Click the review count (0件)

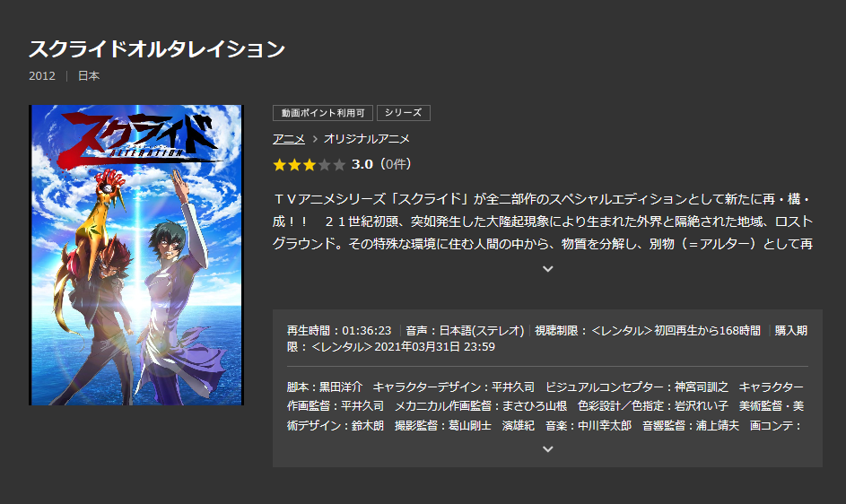pyautogui.click(x=396, y=164)
